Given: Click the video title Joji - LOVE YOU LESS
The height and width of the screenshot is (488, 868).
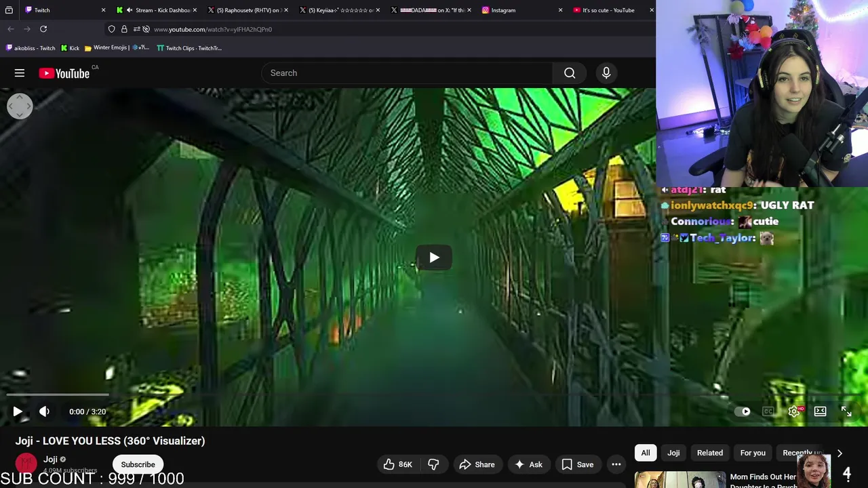Looking at the screenshot, I should click(x=110, y=441).
